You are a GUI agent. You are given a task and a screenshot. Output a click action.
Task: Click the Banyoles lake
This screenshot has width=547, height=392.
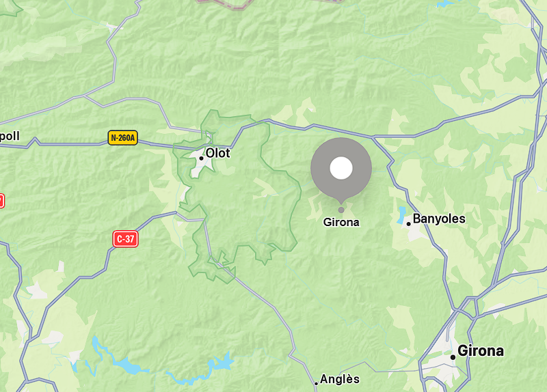click(401, 214)
